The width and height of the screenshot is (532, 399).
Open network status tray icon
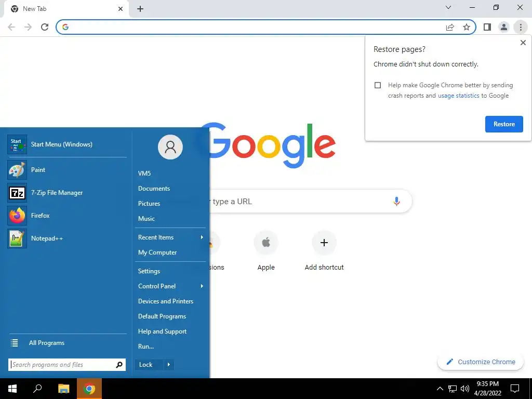coord(453,389)
